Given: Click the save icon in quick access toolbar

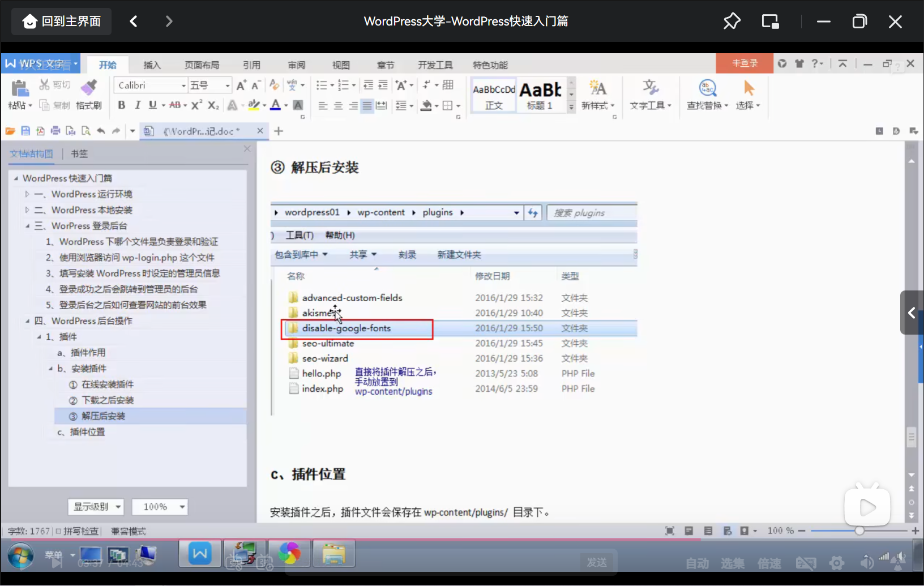Looking at the screenshot, I should 25,131.
